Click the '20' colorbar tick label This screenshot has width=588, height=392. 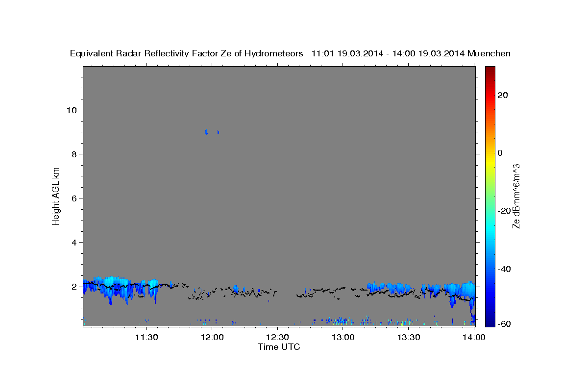click(503, 95)
